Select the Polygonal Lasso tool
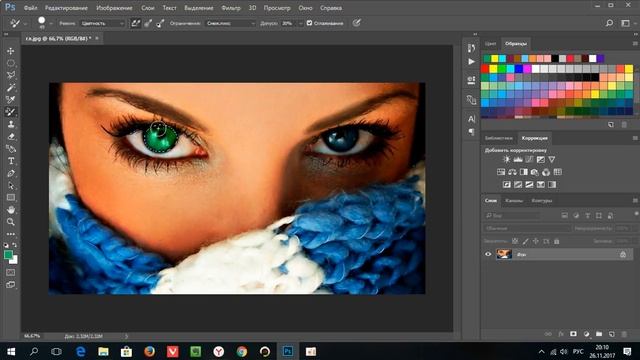Image resolution: width=640 pixels, height=360 pixels. 11,75
